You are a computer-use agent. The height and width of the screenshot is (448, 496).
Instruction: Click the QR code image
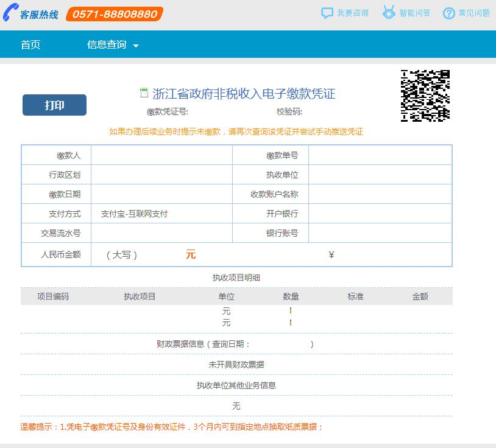pyautogui.click(x=425, y=96)
